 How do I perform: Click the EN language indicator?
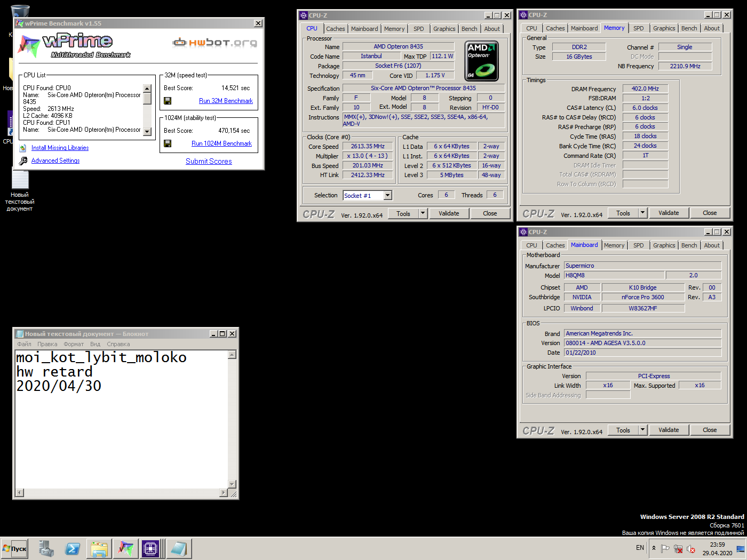click(640, 548)
